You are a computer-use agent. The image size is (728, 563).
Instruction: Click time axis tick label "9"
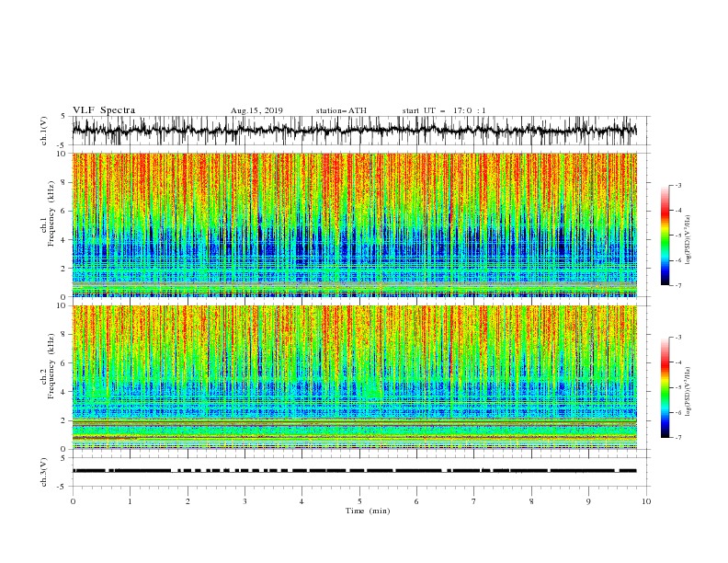click(588, 501)
